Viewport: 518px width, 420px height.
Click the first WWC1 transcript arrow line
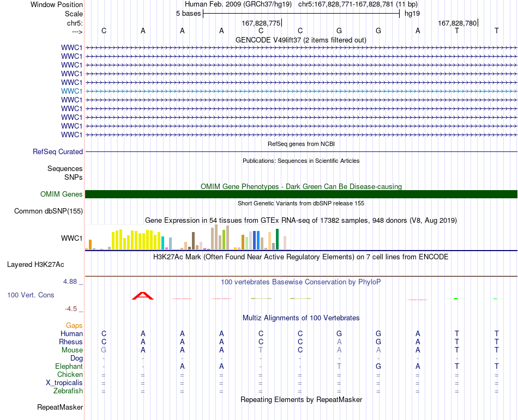[x=301, y=48]
